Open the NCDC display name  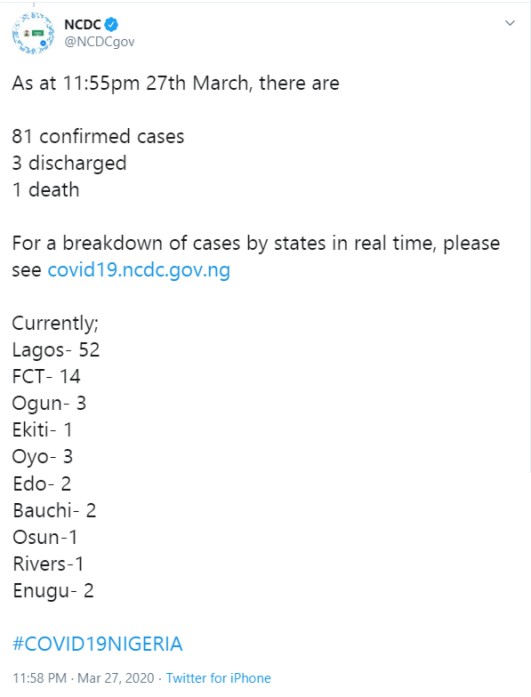pos(83,24)
